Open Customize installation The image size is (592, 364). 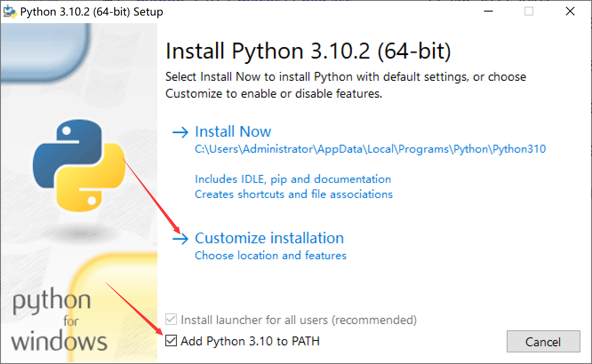(x=269, y=238)
